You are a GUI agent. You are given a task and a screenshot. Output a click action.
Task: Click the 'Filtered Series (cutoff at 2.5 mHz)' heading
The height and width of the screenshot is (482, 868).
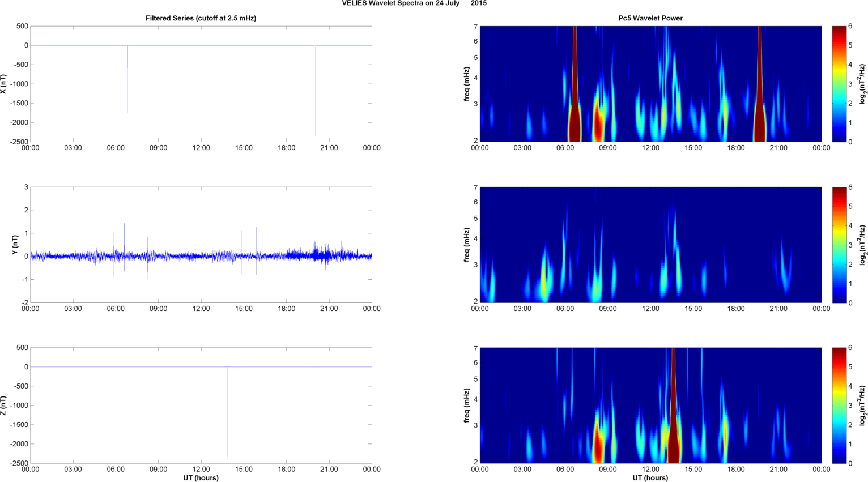pyautogui.click(x=201, y=18)
